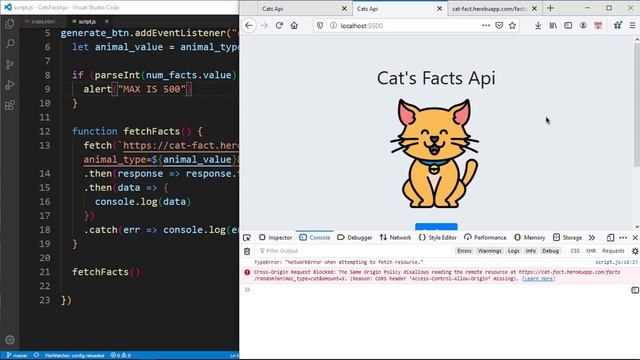
Task: Pick an element with the DevTools picker
Action: tap(247, 238)
